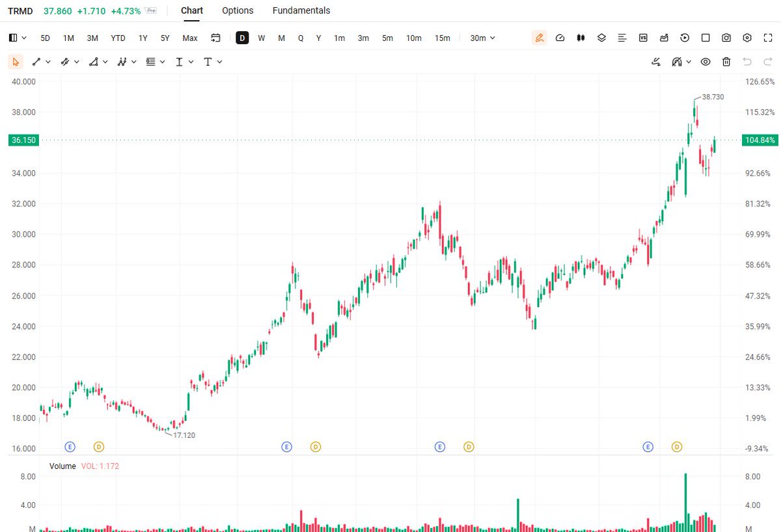The width and height of the screenshot is (781, 532).
Task: Open the stacked layers overlay icon
Action: (601, 38)
